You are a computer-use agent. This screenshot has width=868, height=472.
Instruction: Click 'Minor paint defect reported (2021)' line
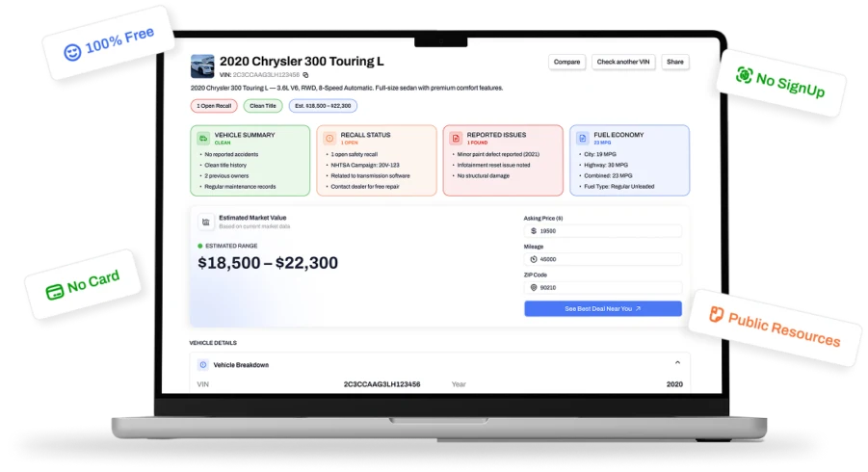(x=498, y=154)
